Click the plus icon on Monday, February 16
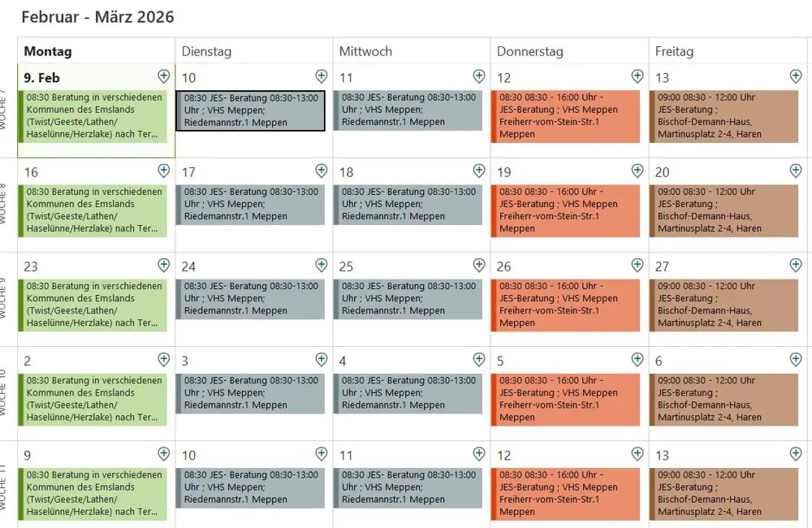This screenshot has width=812, height=528. [x=164, y=171]
